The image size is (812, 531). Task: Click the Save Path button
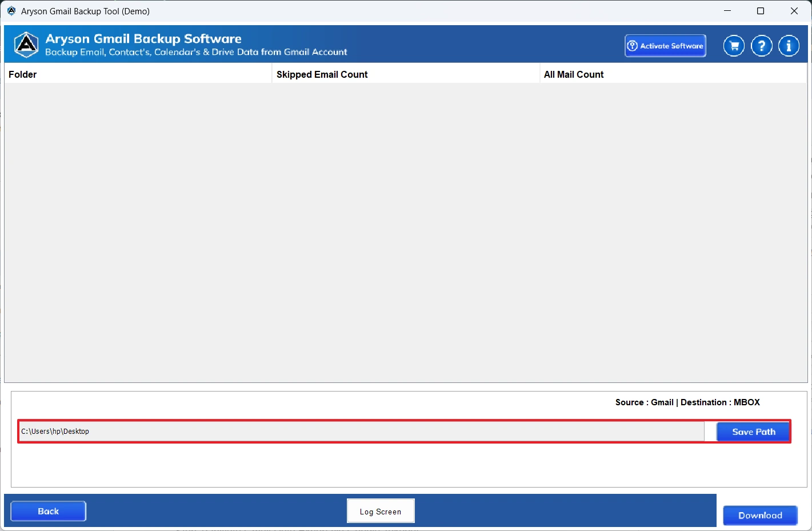click(x=753, y=432)
